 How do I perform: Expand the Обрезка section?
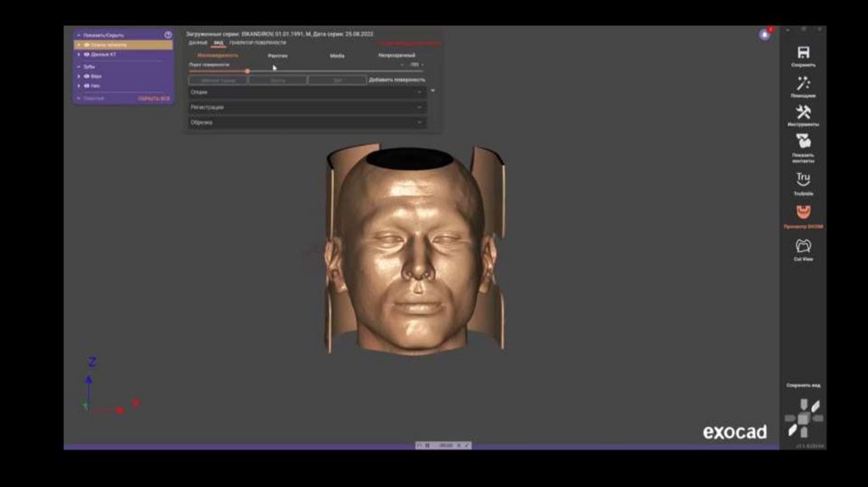point(305,122)
